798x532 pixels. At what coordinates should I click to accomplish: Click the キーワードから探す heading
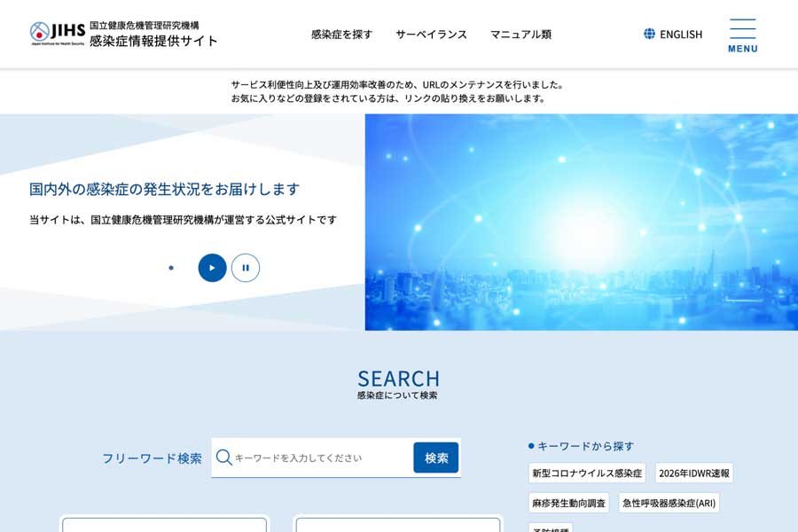coord(586,446)
